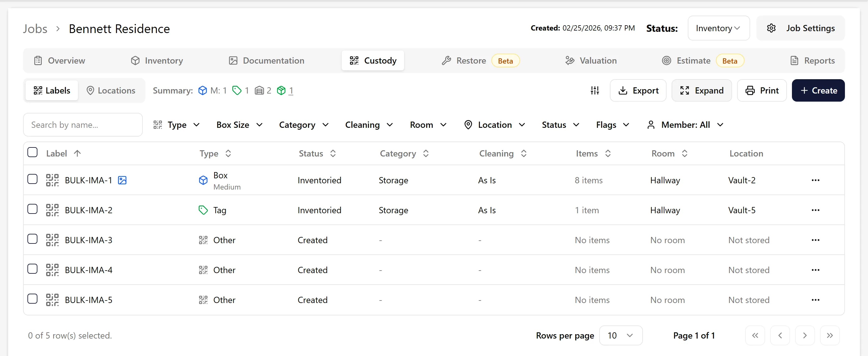Switch to the Valuation tab
This screenshot has width=868, height=356.
pyautogui.click(x=591, y=60)
